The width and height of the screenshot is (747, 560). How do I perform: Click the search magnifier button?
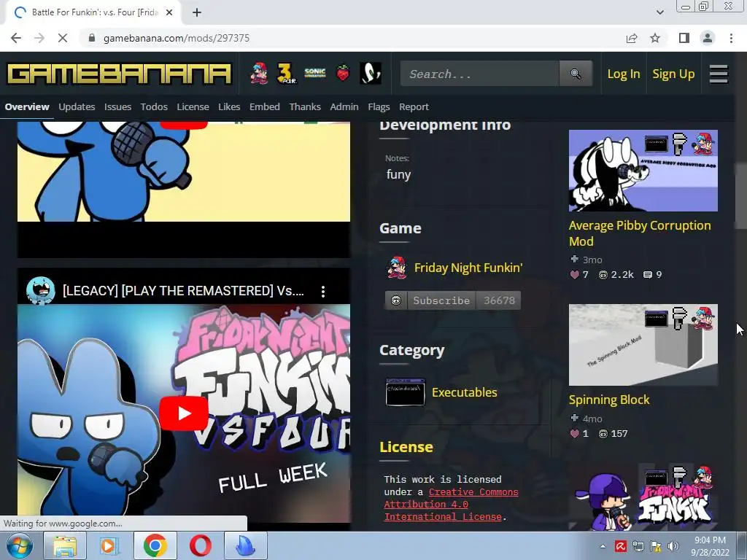pyautogui.click(x=576, y=74)
